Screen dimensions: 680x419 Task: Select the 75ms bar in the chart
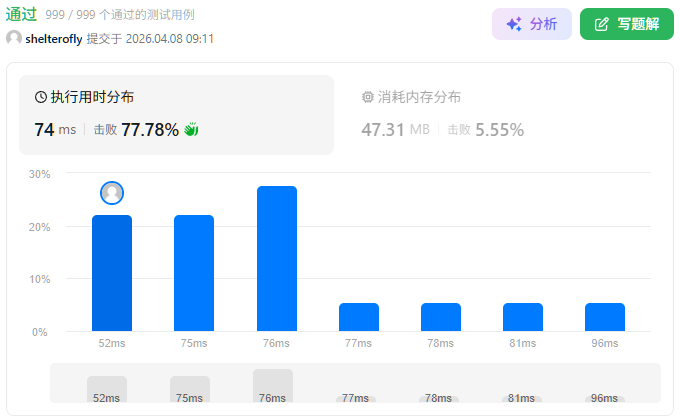[194, 273]
